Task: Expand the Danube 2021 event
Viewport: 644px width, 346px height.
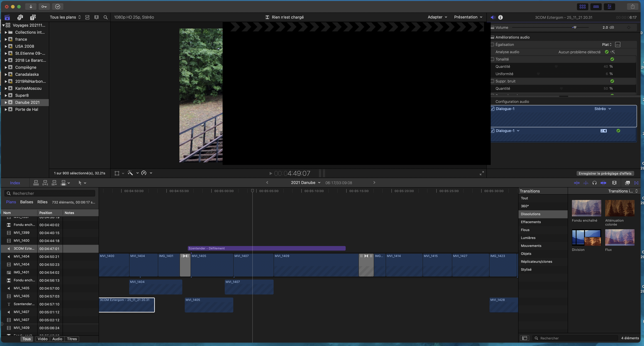Action: point(5,102)
